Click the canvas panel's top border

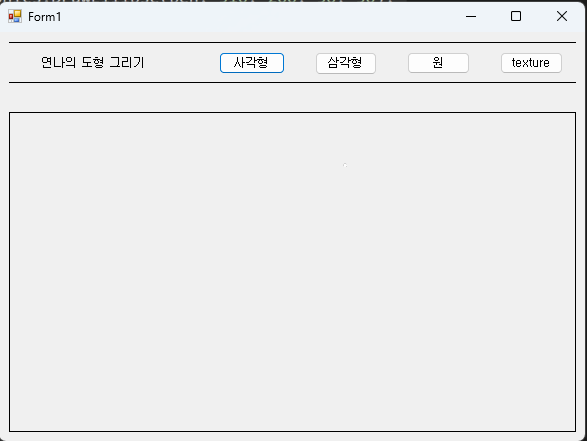(x=292, y=112)
